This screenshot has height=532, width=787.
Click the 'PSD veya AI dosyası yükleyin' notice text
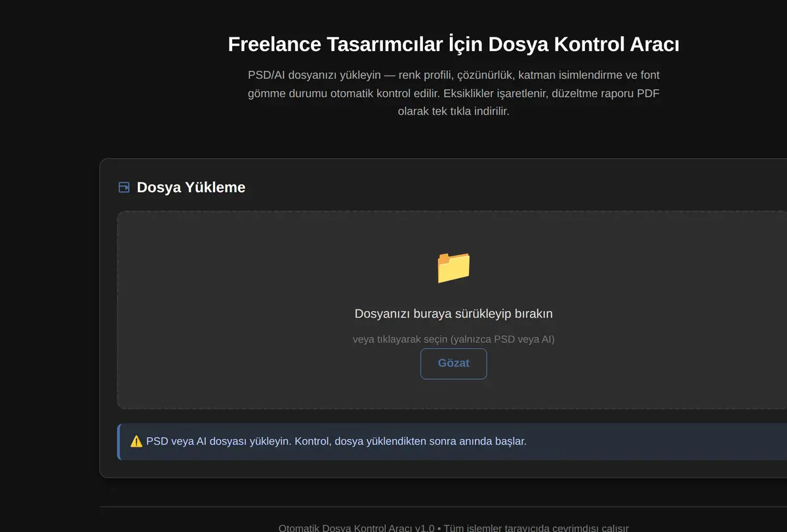pyautogui.click(x=336, y=441)
